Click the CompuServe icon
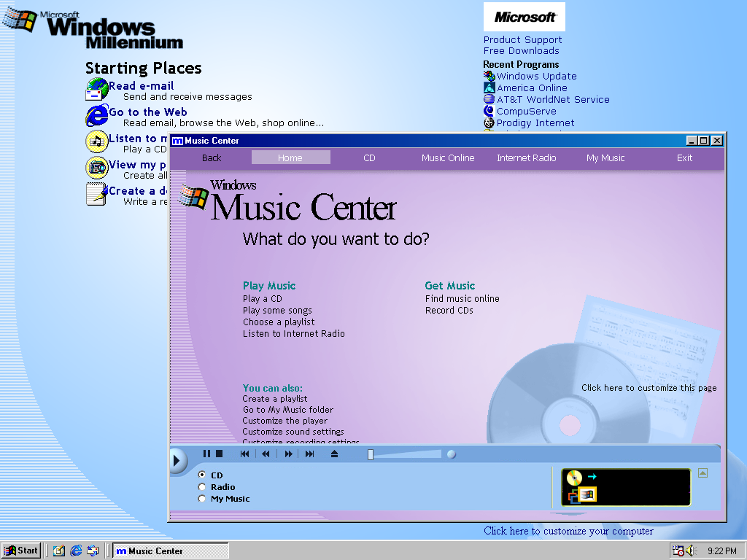 click(489, 111)
